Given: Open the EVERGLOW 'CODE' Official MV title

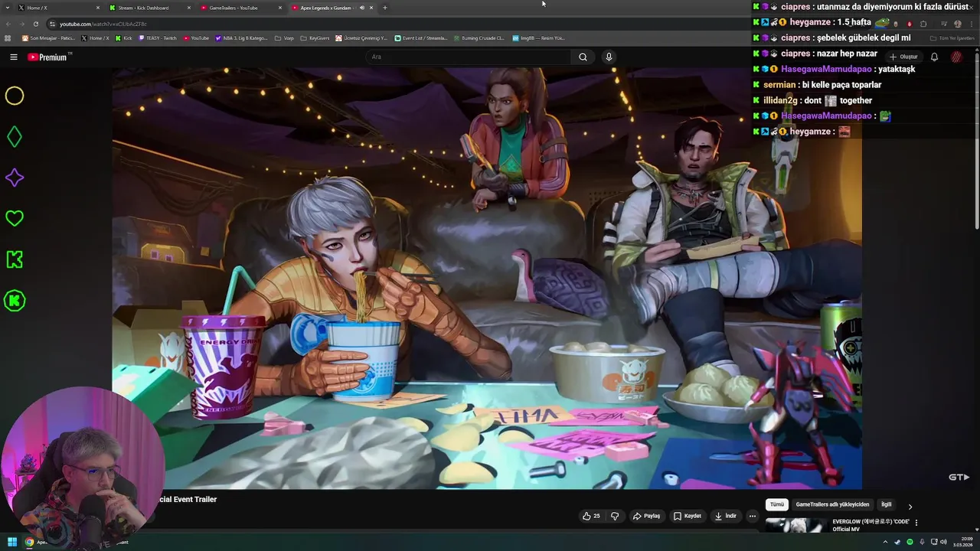Looking at the screenshot, I should click(x=871, y=525).
